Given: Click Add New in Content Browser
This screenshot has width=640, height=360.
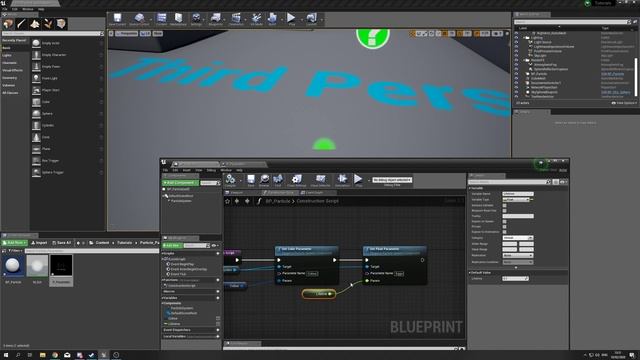Looking at the screenshot, I should point(15,242).
